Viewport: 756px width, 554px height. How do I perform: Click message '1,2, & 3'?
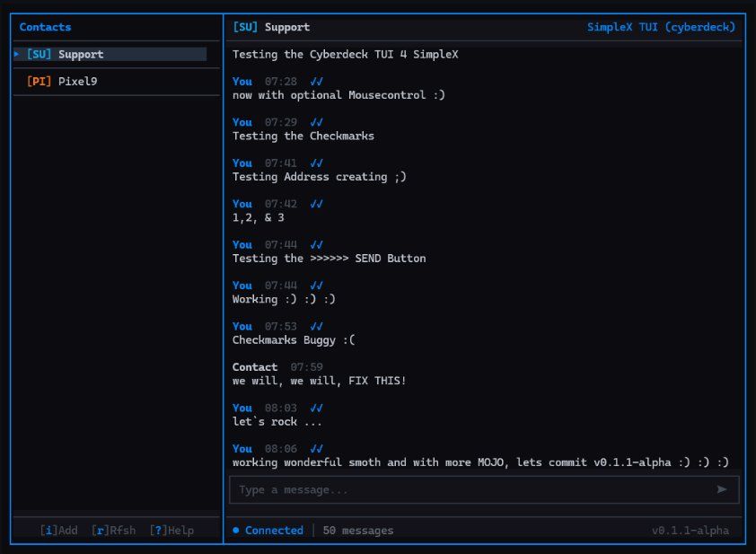tap(259, 217)
